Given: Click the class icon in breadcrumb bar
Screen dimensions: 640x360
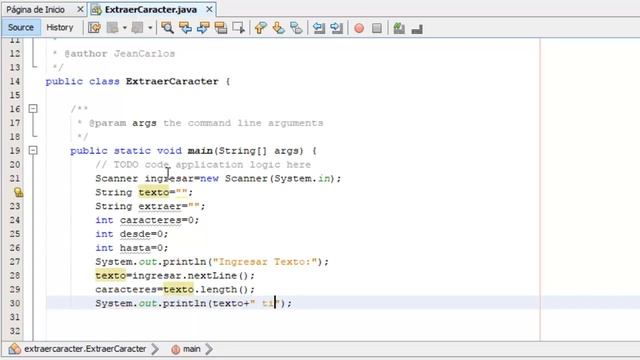Looking at the screenshot, I should coord(15,349).
